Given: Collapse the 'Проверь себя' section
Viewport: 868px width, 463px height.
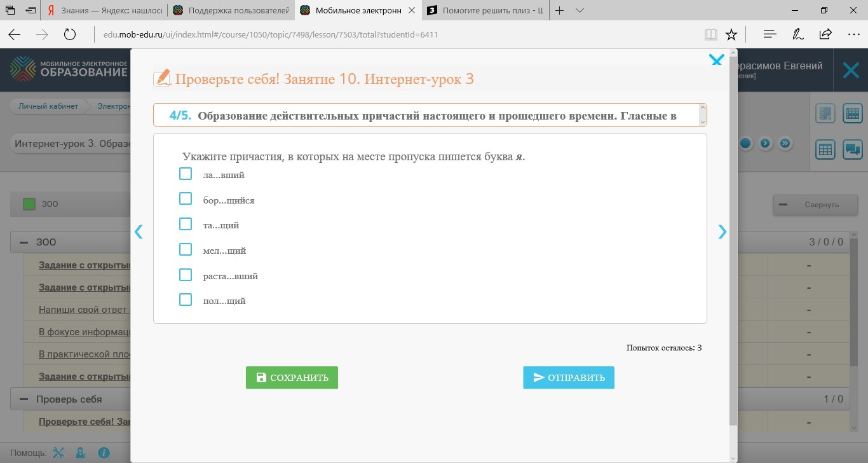Looking at the screenshot, I should click(x=24, y=399).
